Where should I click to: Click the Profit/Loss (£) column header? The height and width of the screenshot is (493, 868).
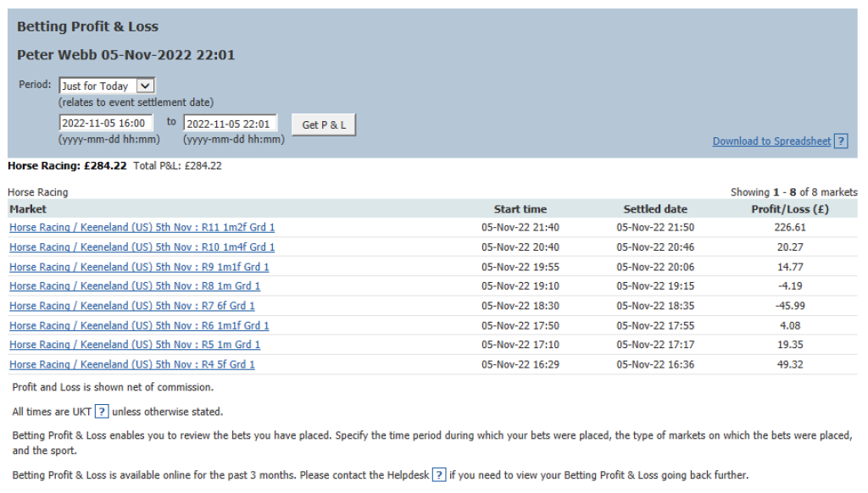point(789,209)
